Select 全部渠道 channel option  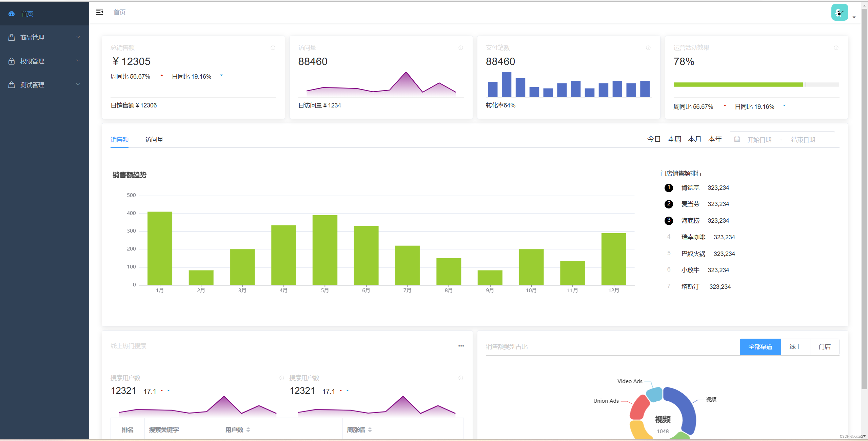(760, 346)
